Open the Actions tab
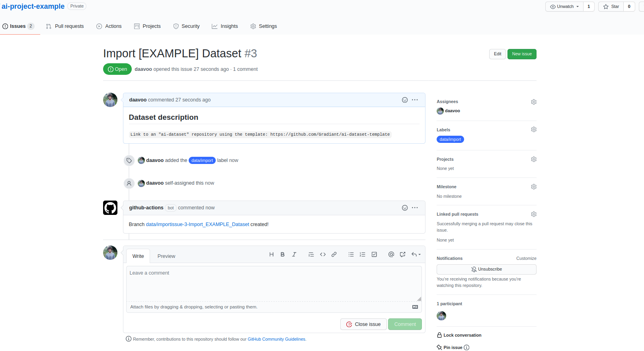This screenshot has height=351, width=644. point(109,26)
